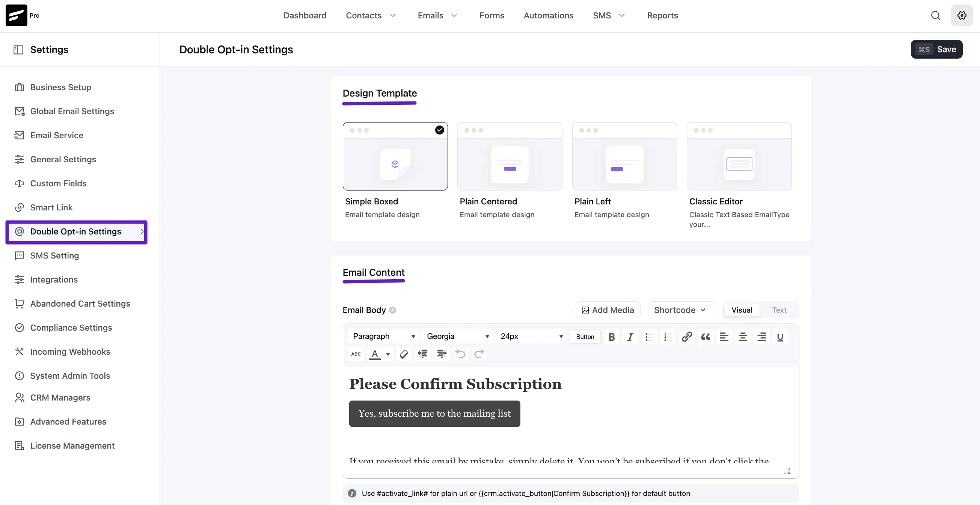The width and height of the screenshot is (980, 505).
Task: Select Plain Left template
Action: coord(625,156)
